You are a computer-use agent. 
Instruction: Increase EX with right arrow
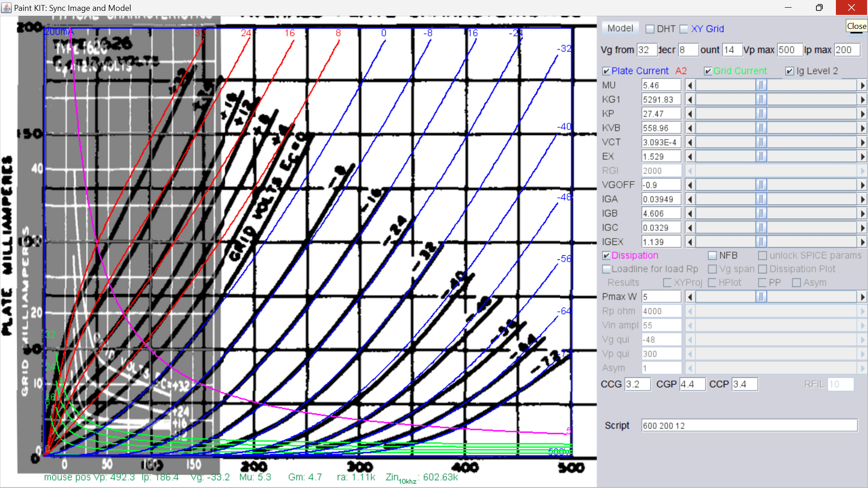pos(862,157)
